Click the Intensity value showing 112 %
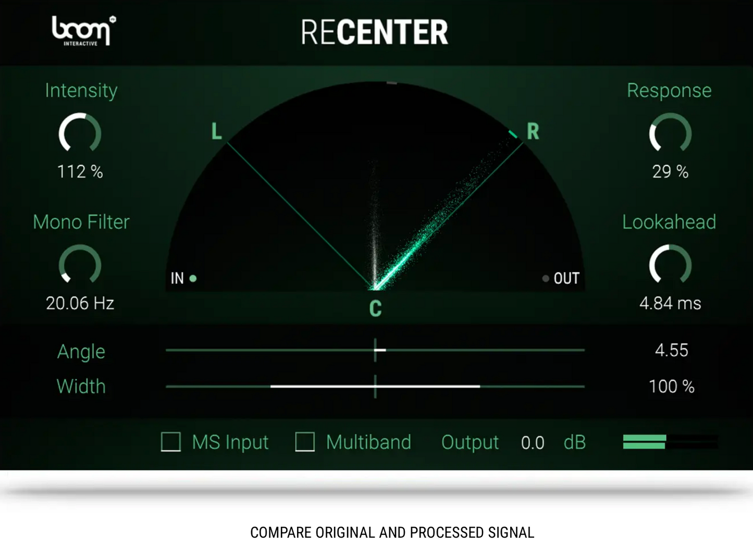This screenshot has height=560, width=753. [79, 171]
